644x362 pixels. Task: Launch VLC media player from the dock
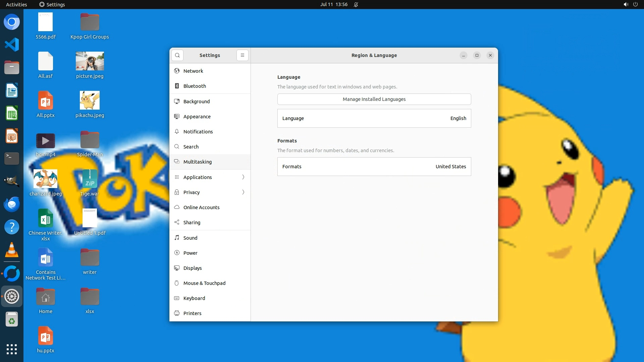click(12, 250)
